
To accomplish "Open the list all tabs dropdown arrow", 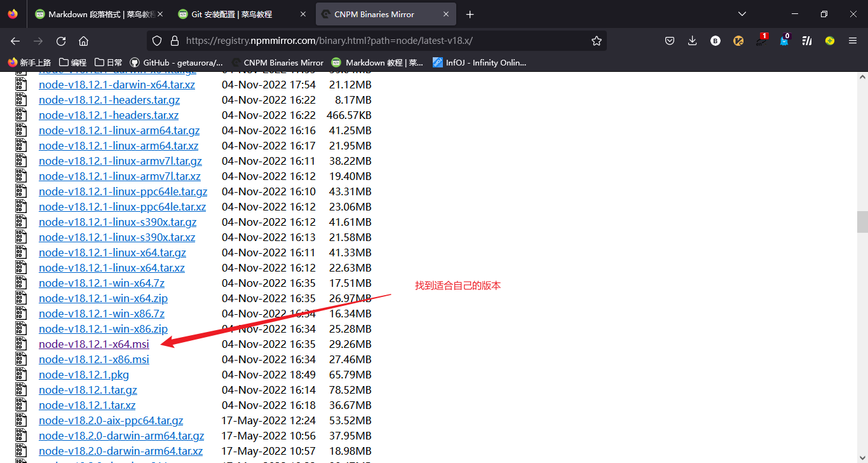I will click(x=742, y=14).
